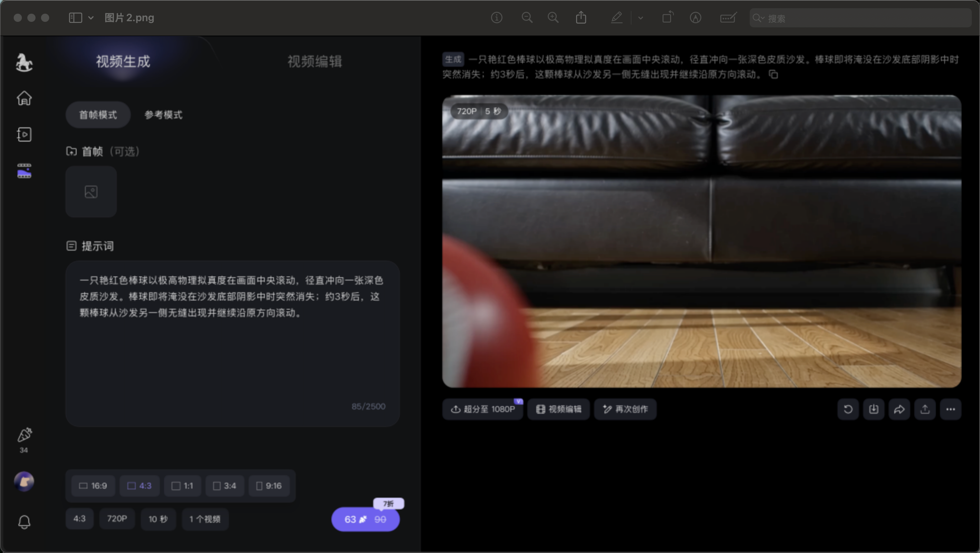Copy the prompt text with copy icon
The image size is (980, 553).
tap(773, 74)
